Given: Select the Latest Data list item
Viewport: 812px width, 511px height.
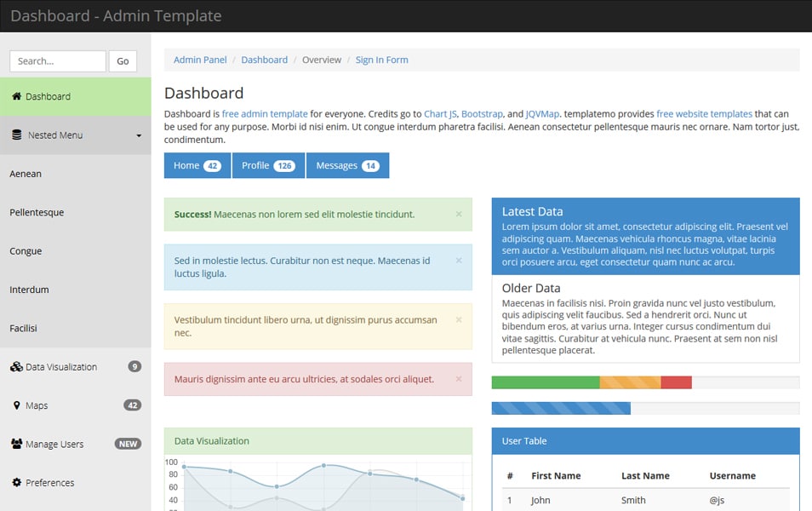Looking at the screenshot, I should pyautogui.click(x=646, y=236).
